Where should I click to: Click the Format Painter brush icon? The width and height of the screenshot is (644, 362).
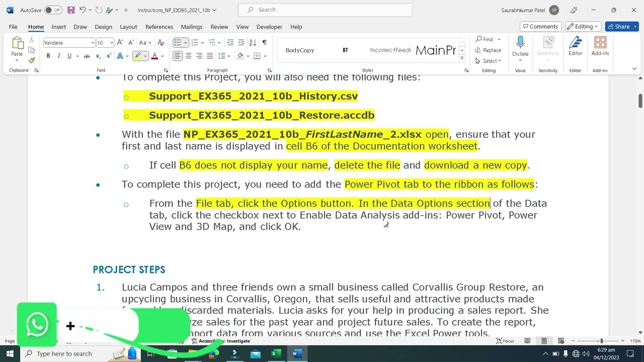click(x=32, y=60)
